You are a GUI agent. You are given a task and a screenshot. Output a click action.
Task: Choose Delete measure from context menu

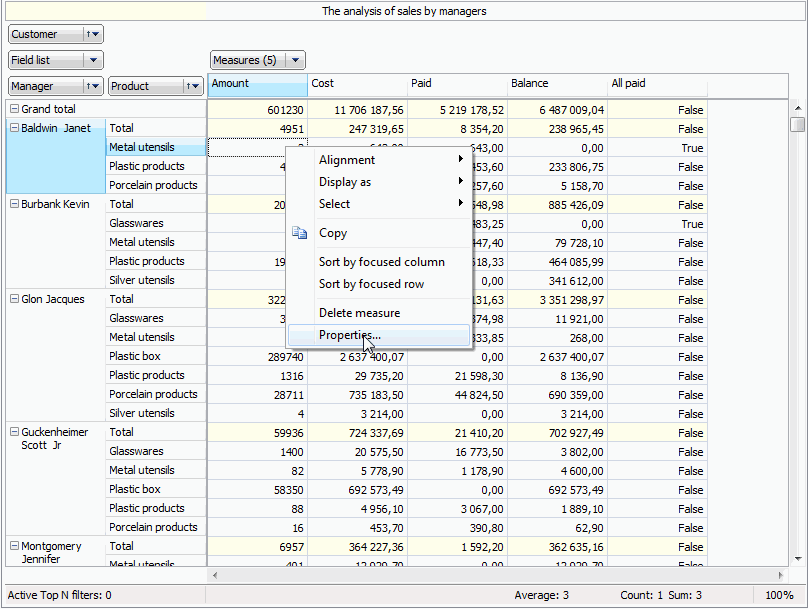click(x=379, y=313)
